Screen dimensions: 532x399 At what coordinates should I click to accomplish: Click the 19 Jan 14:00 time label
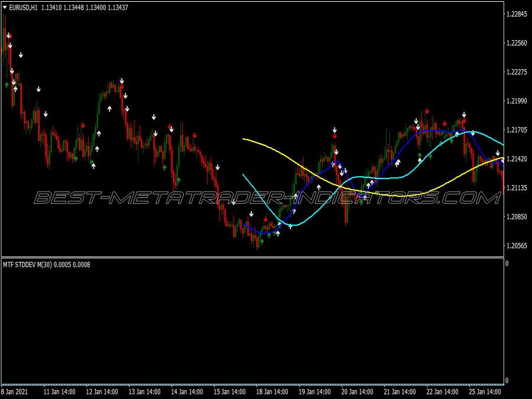[x=314, y=391]
